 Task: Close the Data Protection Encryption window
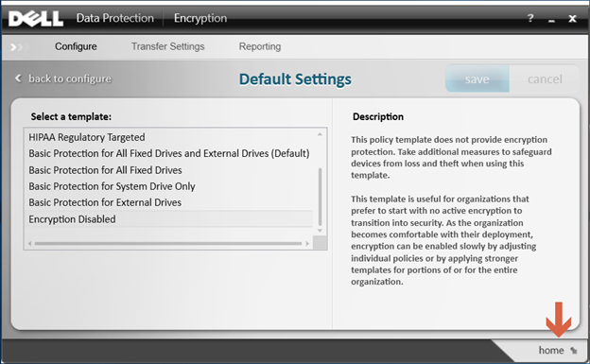click(572, 19)
